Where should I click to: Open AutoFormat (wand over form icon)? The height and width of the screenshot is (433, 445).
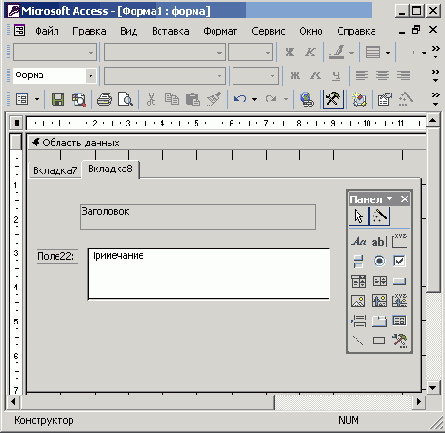(x=359, y=99)
